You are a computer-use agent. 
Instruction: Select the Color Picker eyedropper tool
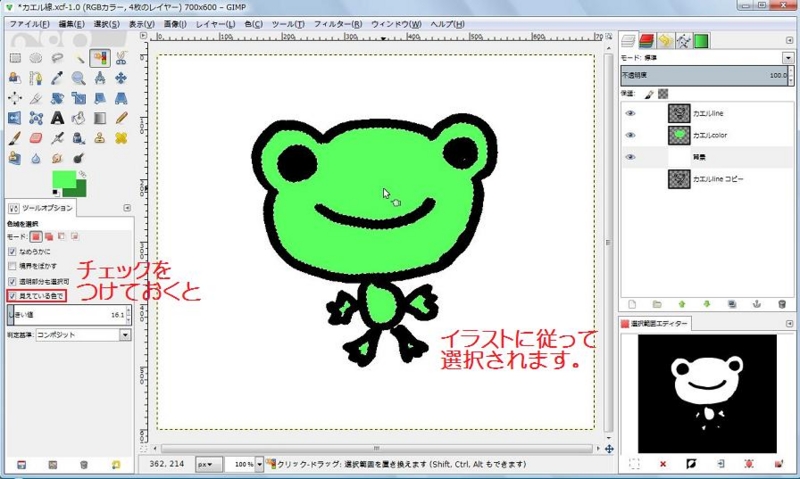(x=57, y=78)
